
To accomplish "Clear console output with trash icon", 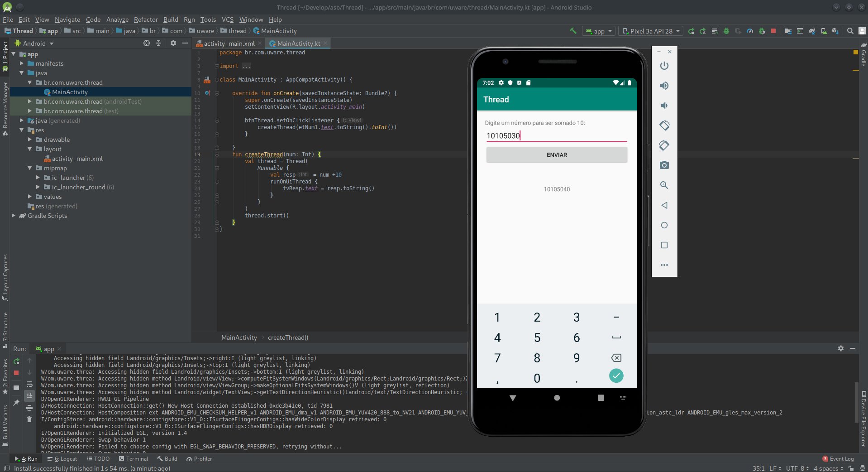I will pos(29,419).
